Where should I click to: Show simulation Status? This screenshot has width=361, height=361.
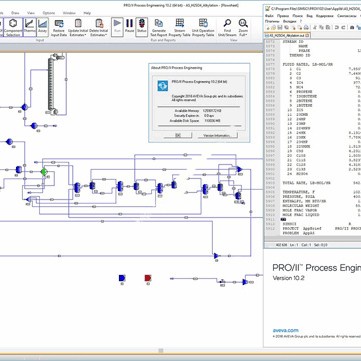(x=141, y=27)
